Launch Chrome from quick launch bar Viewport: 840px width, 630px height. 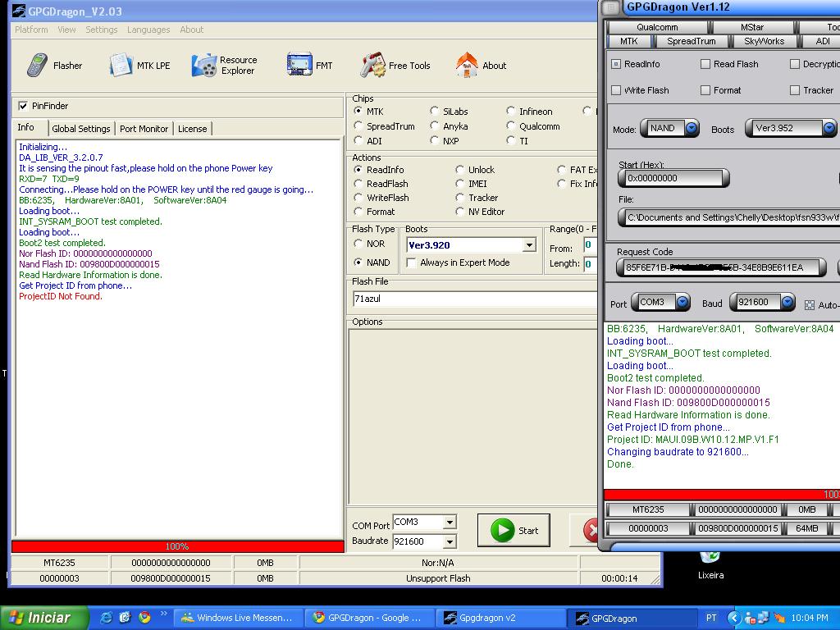pos(144,618)
